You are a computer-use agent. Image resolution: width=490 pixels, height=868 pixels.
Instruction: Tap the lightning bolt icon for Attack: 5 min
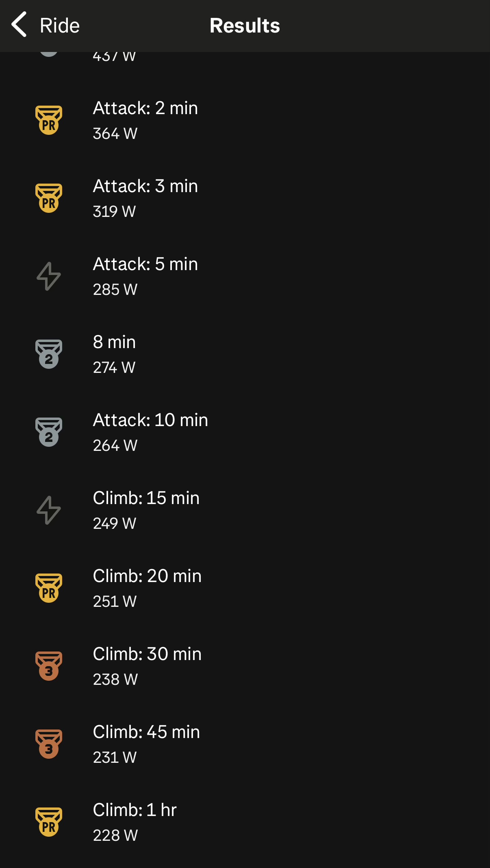tap(49, 276)
